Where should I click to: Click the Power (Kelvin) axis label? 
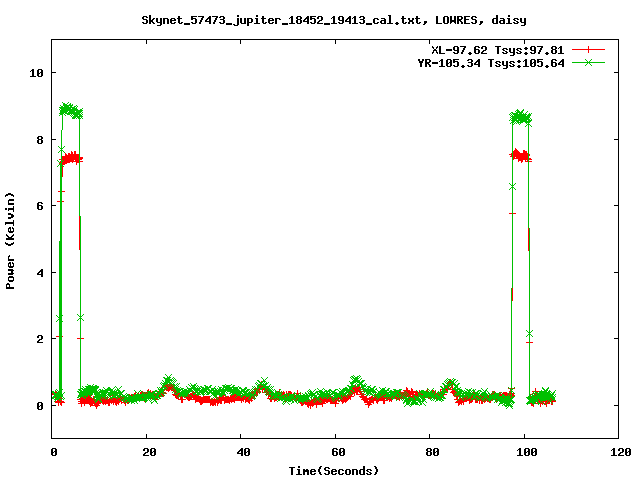coord(10,241)
